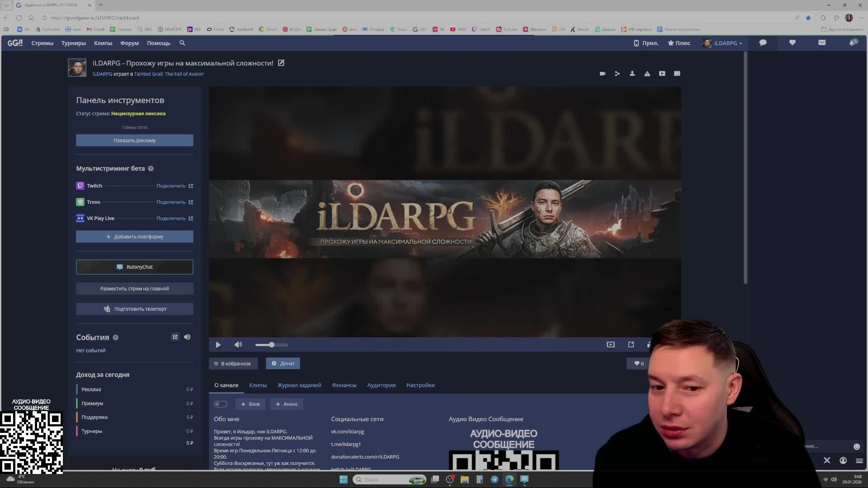Open the iLDARPG account dropdown
The image size is (868, 488).
point(725,43)
